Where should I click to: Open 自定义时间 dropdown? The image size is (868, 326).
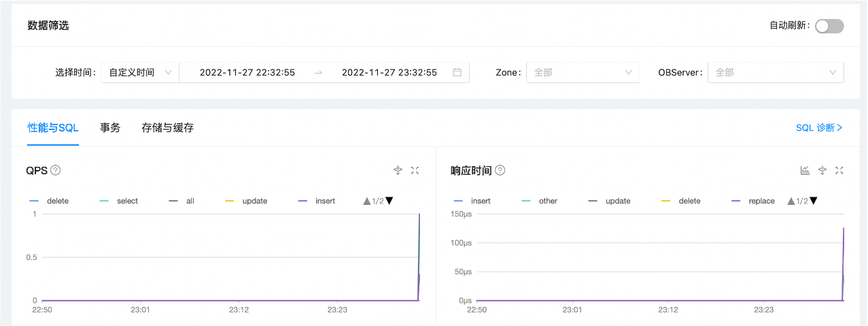point(140,72)
